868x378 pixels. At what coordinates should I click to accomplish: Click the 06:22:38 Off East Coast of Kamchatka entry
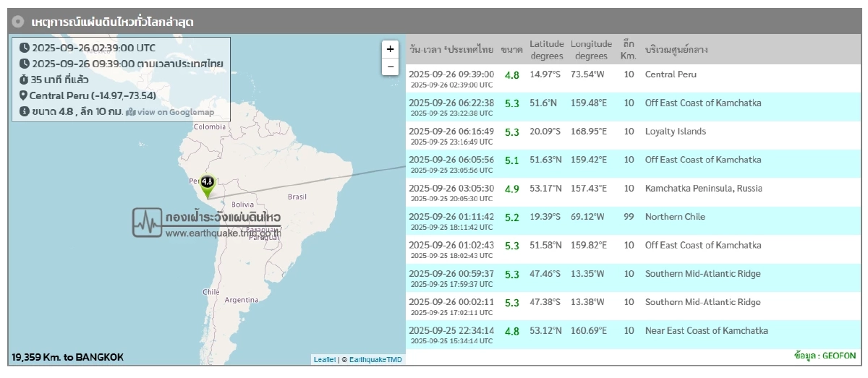click(x=633, y=107)
